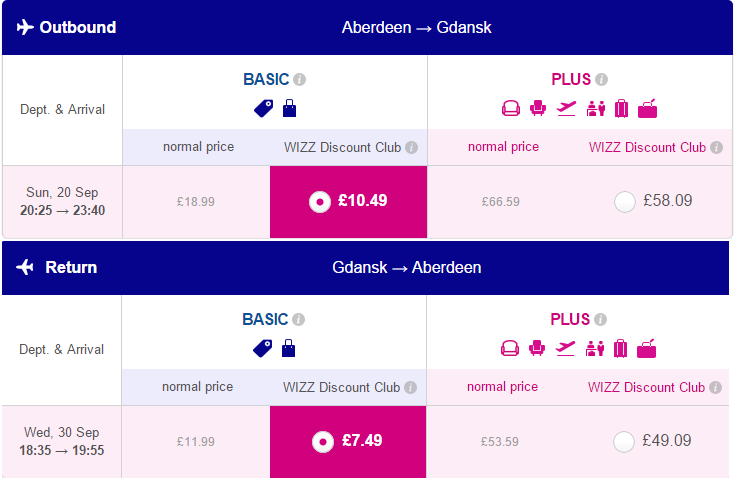Click outbound PLUS priority boarding plane icon
The height and width of the screenshot is (481, 735).
(566, 109)
